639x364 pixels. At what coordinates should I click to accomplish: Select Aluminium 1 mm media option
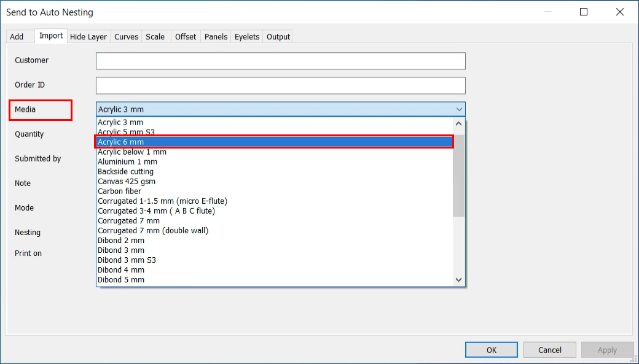click(127, 161)
